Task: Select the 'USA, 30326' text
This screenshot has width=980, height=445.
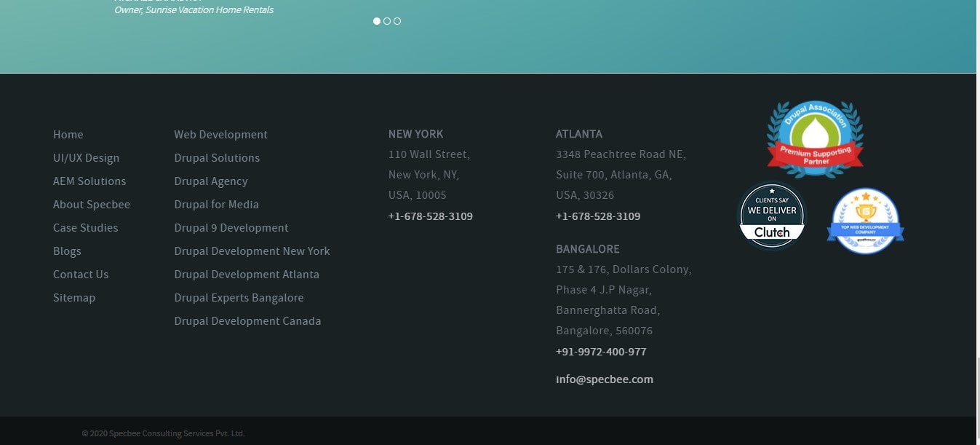Action: [x=585, y=195]
